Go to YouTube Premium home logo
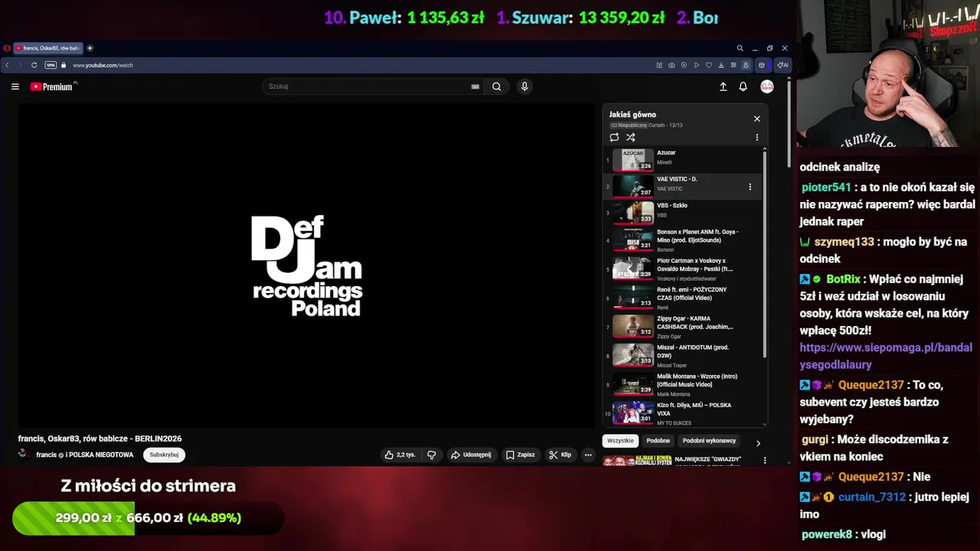Screen dimensions: 980x551 click(x=53, y=86)
